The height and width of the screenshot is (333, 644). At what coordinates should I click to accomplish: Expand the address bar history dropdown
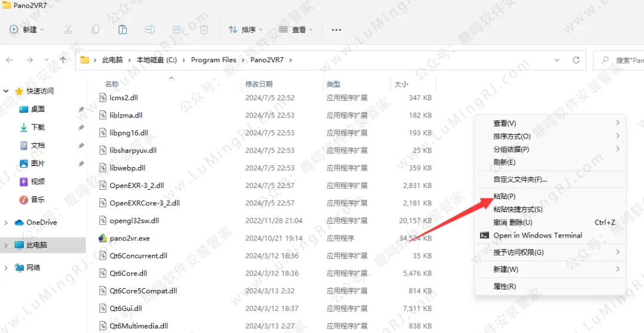pos(557,60)
